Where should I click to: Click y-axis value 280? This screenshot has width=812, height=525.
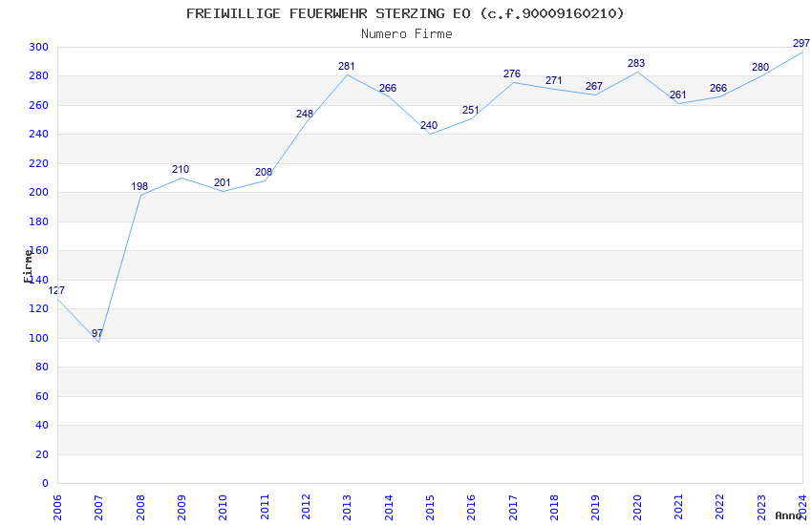coord(39,76)
